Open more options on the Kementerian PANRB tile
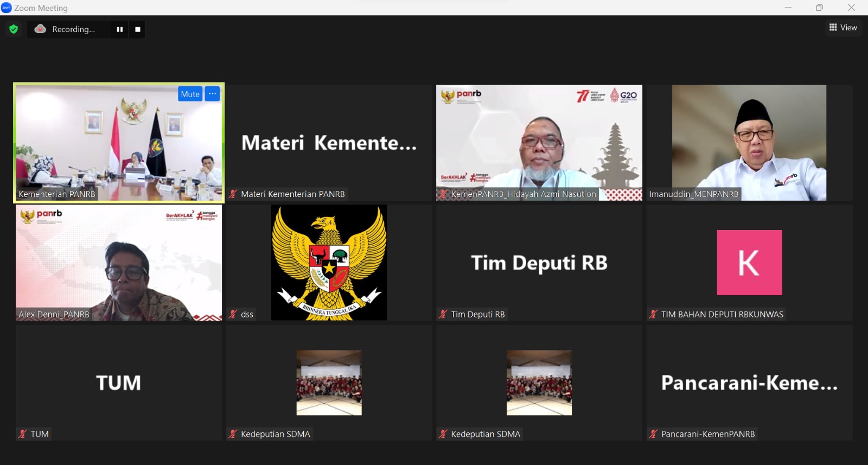Image resolution: width=868 pixels, height=465 pixels. (x=213, y=94)
